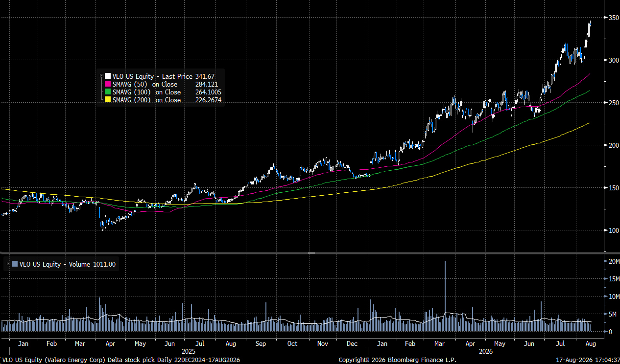The width and height of the screenshot is (620, 364).
Task: Click the 2025 year label on time axis
Action: pos(189,351)
